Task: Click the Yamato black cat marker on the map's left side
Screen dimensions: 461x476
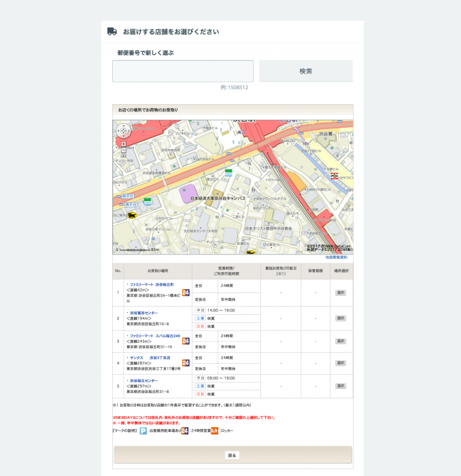Action: (x=132, y=216)
